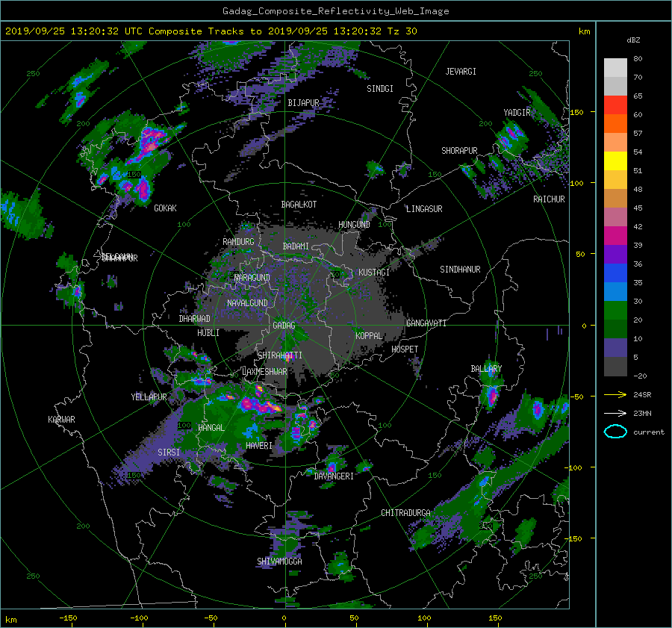Click the SHIRAHATTI label
Viewport: 672px width, 628px height.
(280, 355)
